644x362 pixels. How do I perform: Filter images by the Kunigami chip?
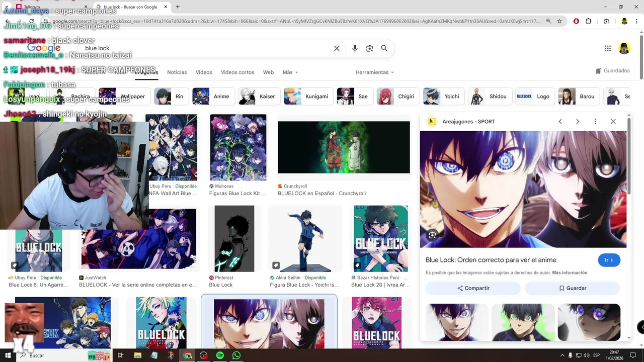[x=308, y=97]
